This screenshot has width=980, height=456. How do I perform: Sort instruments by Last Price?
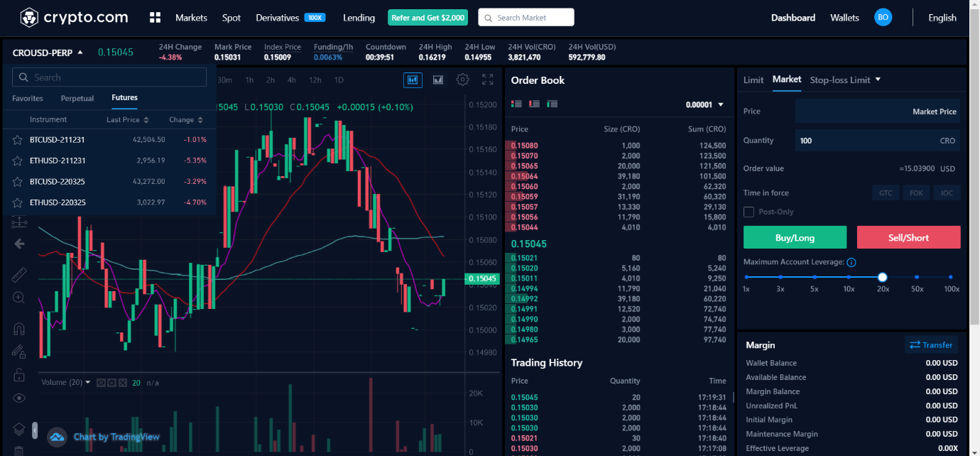[128, 120]
